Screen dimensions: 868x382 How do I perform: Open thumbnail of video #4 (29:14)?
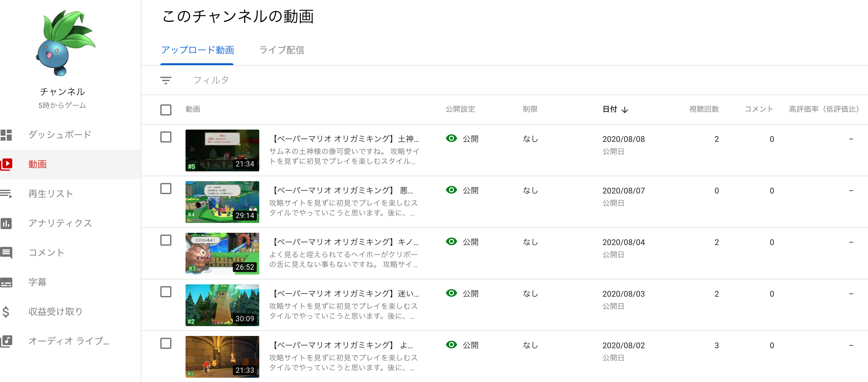coord(222,202)
